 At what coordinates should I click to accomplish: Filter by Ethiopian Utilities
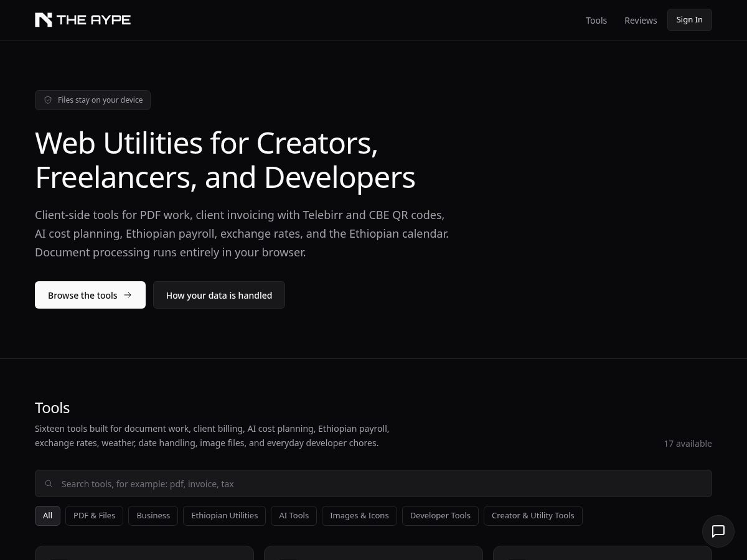pyautogui.click(x=225, y=516)
